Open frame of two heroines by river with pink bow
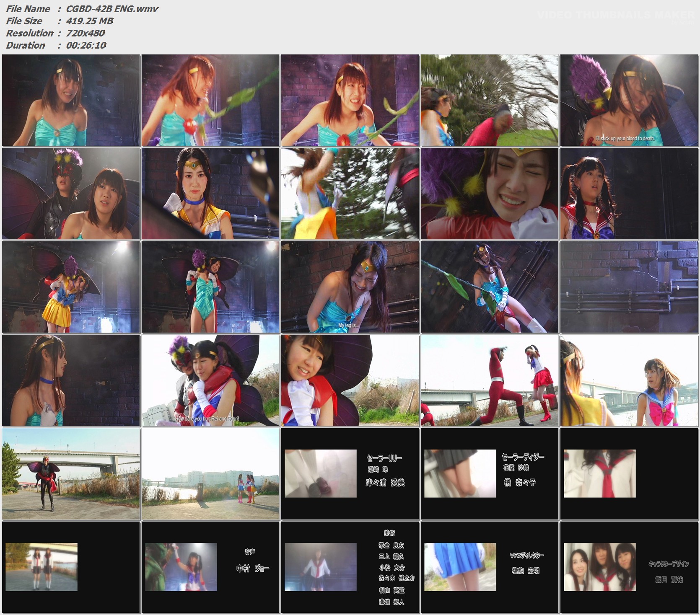Screen dimensions: 700x615 coord(629,380)
